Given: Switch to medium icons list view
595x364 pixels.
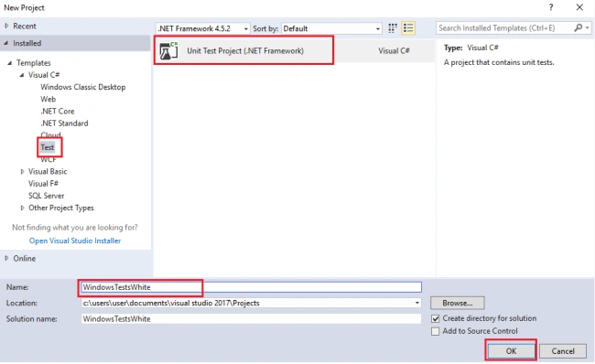Looking at the screenshot, I should coord(408,28).
